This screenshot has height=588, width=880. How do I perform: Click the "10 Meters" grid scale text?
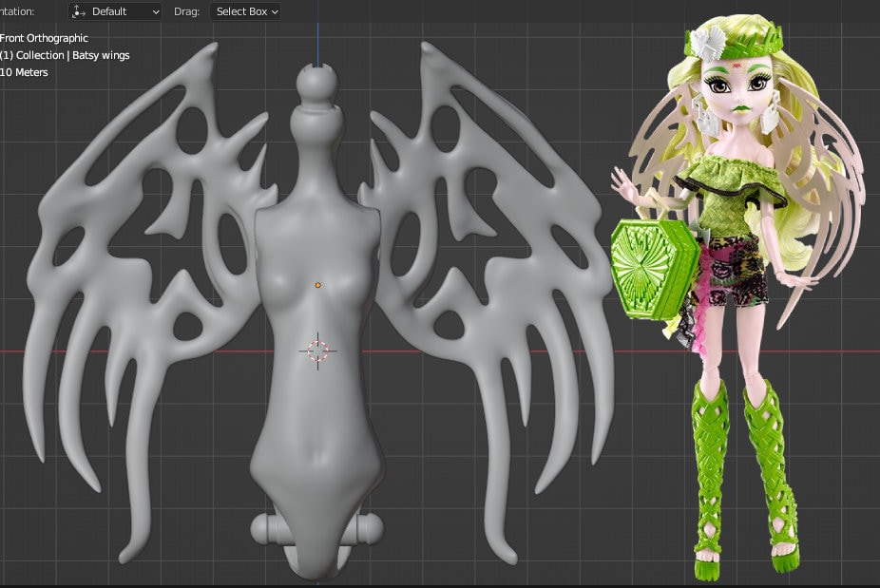click(24, 72)
